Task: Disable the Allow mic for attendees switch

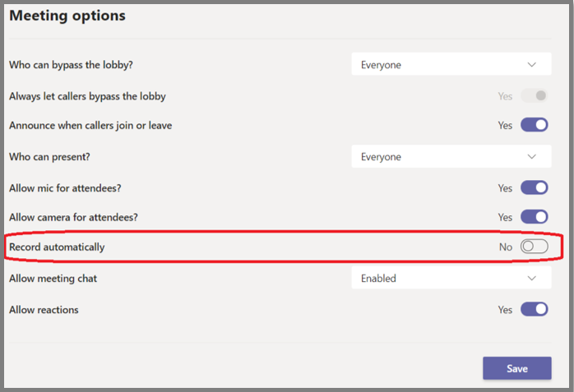Action: point(534,187)
